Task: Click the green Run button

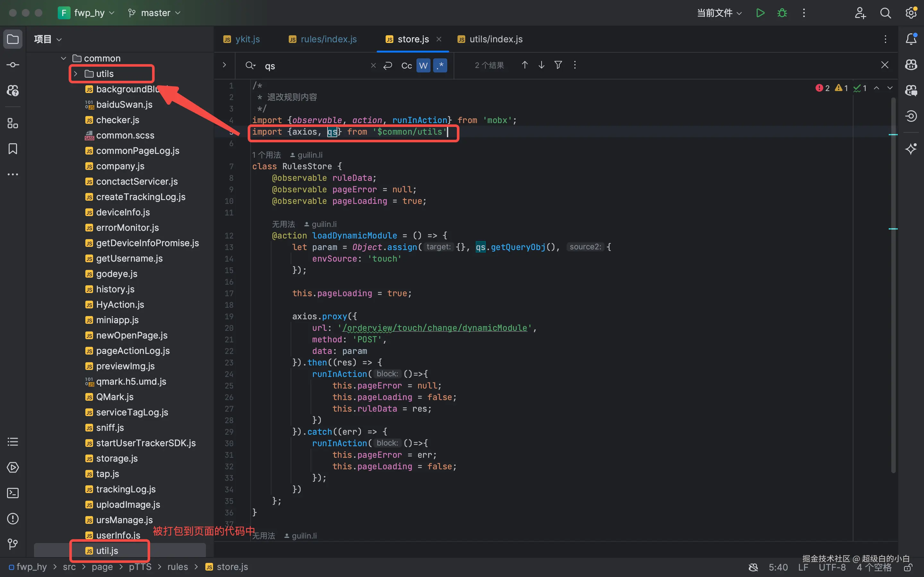Action: click(x=760, y=13)
